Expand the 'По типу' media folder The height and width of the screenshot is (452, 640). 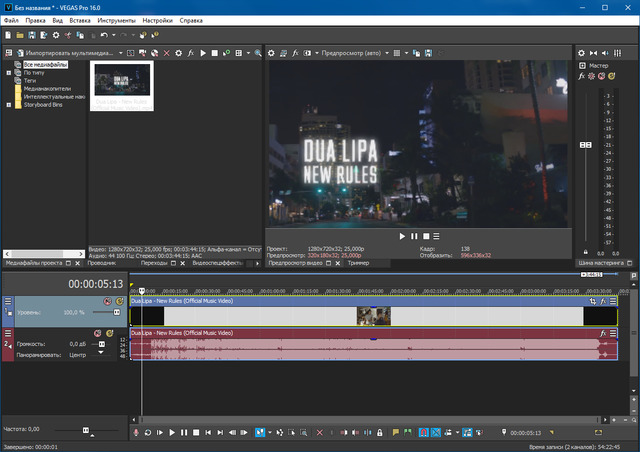(x=8, y=72)
